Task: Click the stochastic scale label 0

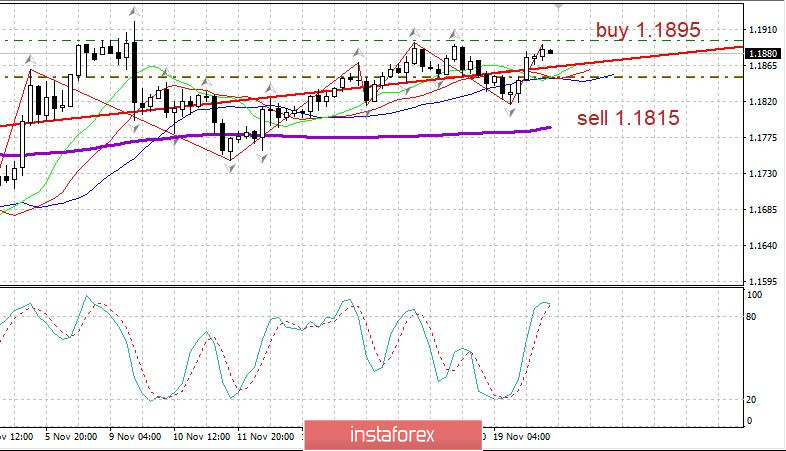Action: click(x=749, y=421)
